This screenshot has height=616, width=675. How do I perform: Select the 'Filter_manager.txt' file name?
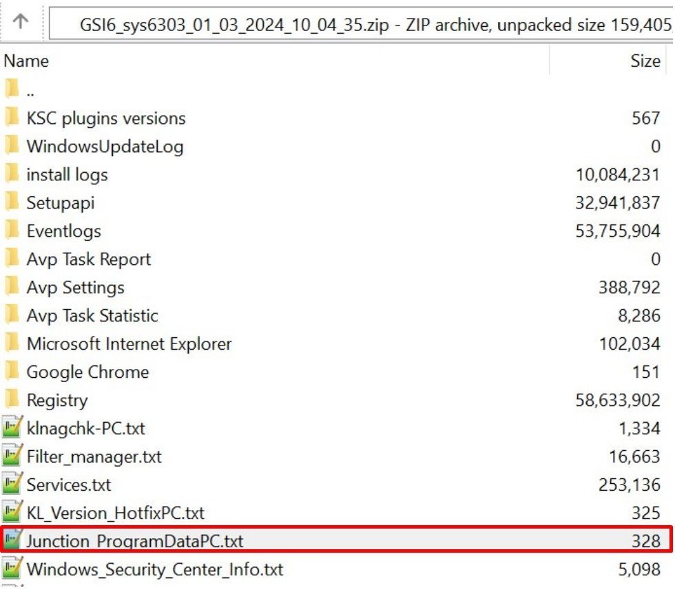94,457
